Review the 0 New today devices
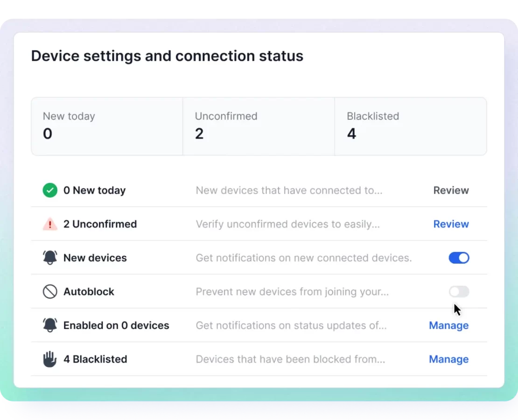Image resolution: width=518 pixels, height=420 pixels. pyautogui.click(x=451, y=190)
